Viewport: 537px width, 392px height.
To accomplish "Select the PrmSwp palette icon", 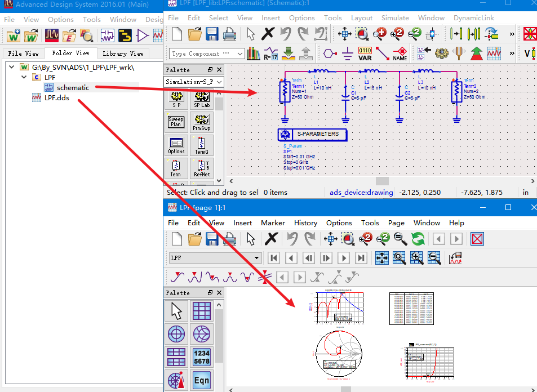I will (202, 122).
